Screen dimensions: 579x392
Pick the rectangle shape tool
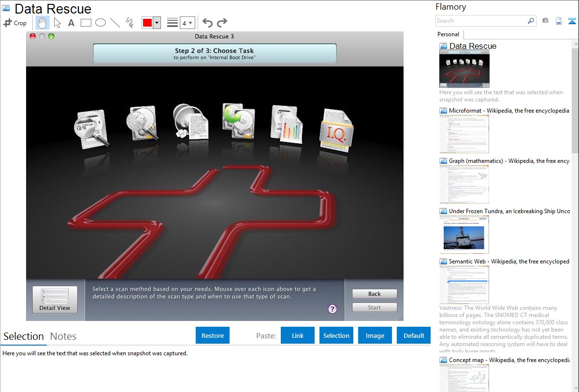[86, 23]
